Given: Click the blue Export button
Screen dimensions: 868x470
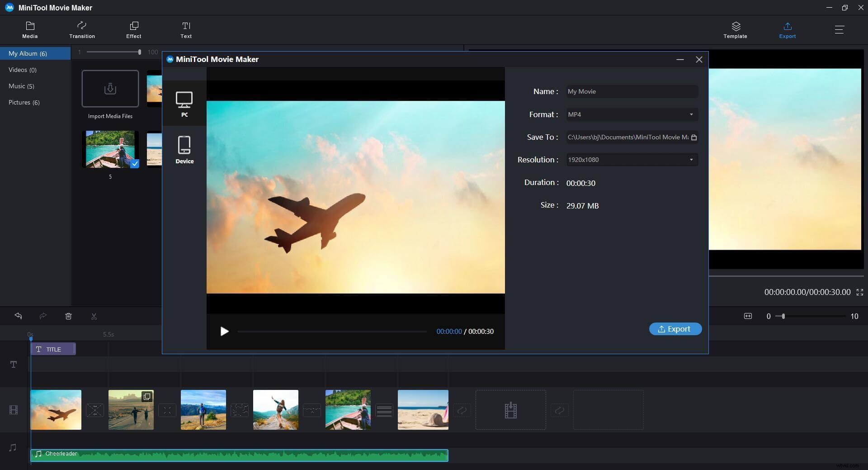Looking at the screenshot, I should point(675,329).
